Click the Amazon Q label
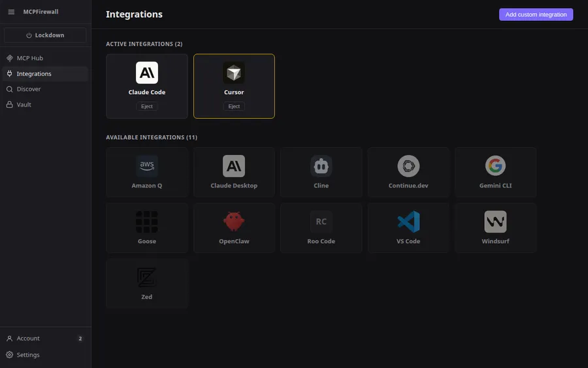 (147, 186)
